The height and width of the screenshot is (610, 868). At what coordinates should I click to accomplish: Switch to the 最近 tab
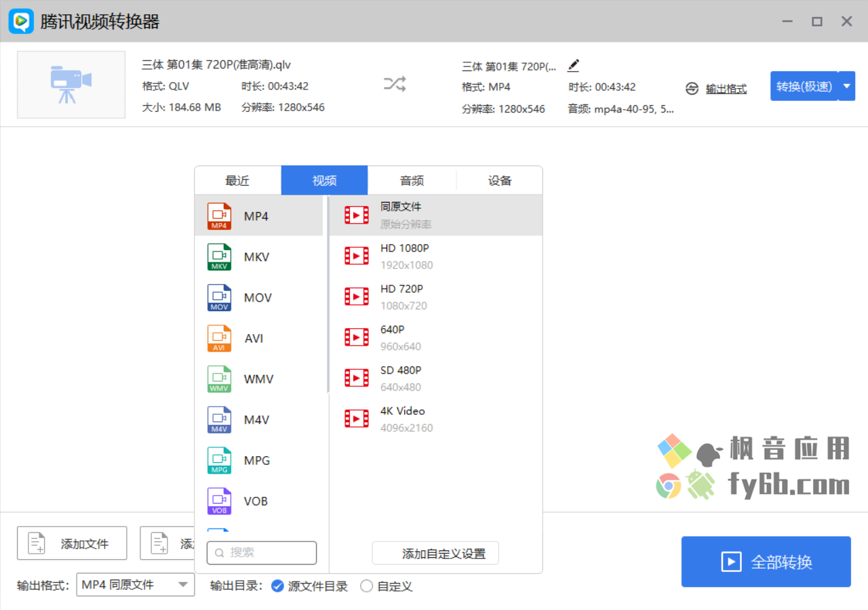(x=238, y=180)
